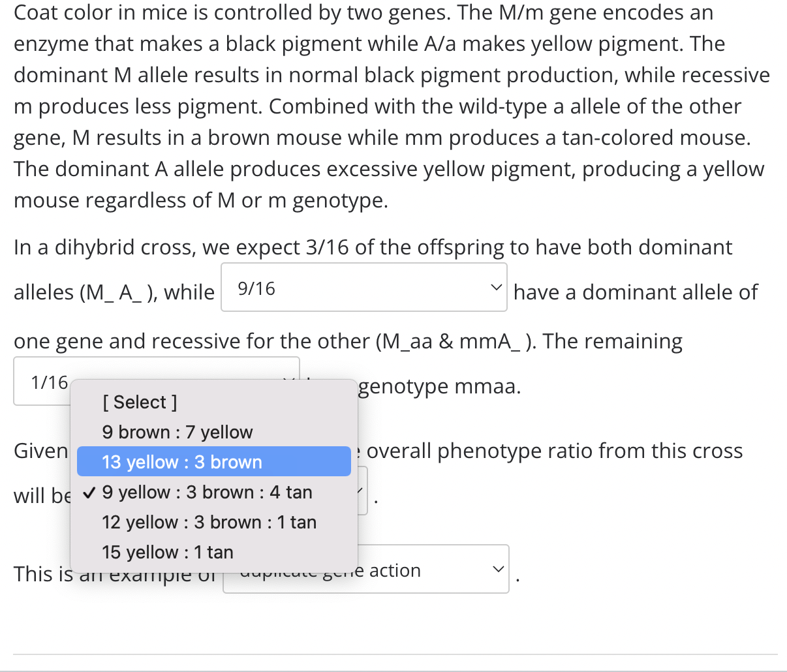787x672 pixels.
Task: Click the phrase 'genotype mmaa' in the question
Action: [439, 386]
